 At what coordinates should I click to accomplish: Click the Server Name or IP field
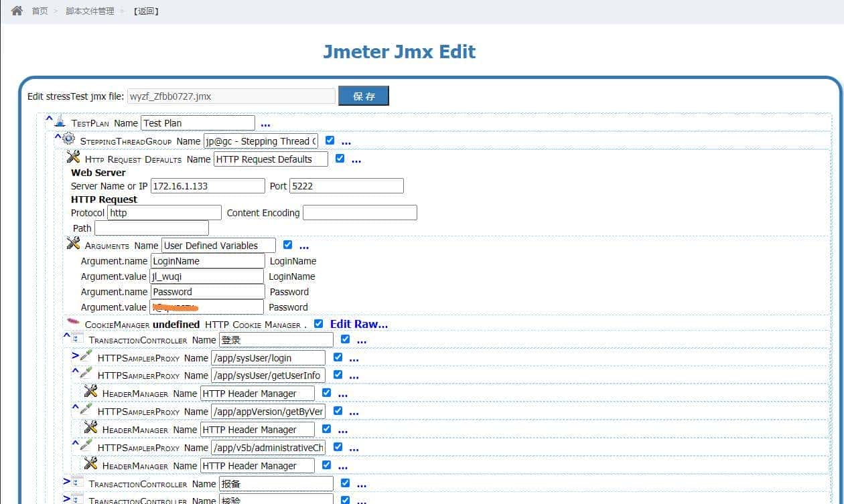(x=208, y=186)
